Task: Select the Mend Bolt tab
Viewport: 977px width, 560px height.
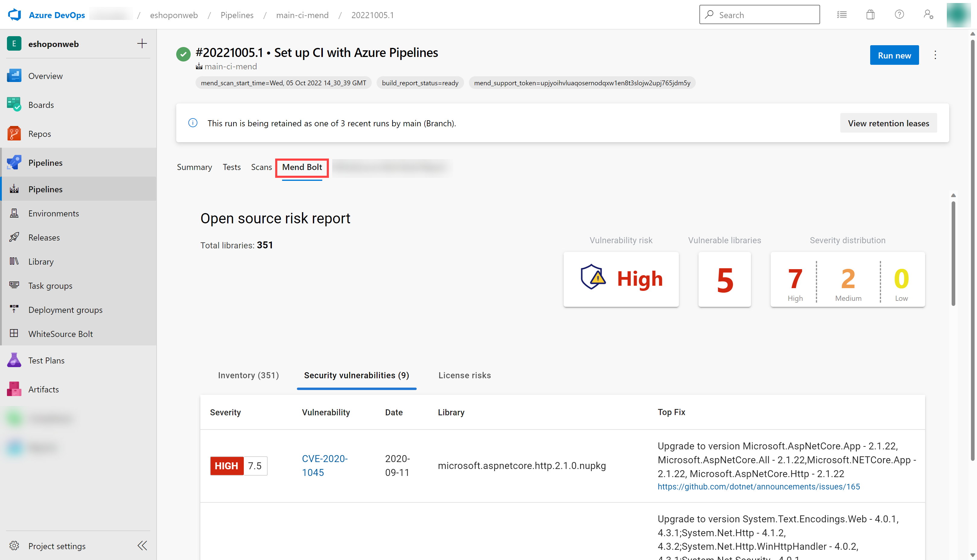Action: coord(301,167)
